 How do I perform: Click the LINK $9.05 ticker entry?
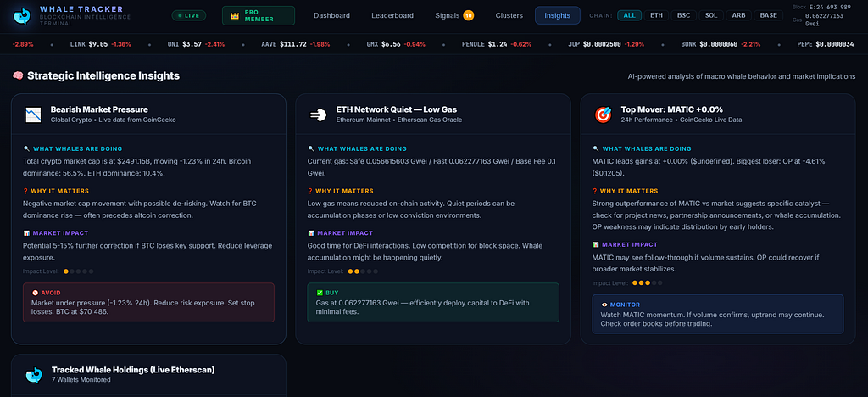coord(101,44)
